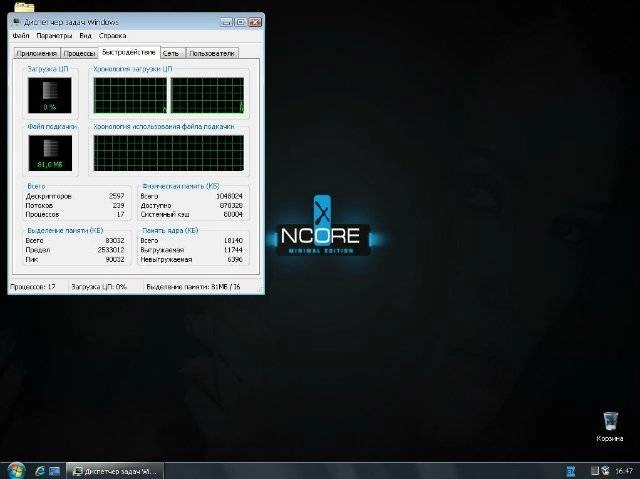Click the page file usage history graph
Screen dimensions: 640x479
(169, 153)
